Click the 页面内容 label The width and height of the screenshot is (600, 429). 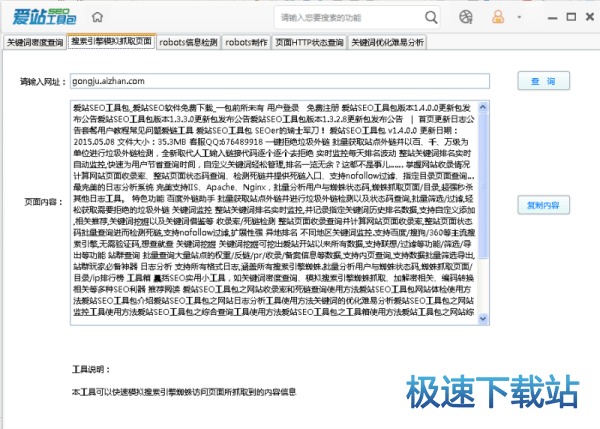coord(43,202)
